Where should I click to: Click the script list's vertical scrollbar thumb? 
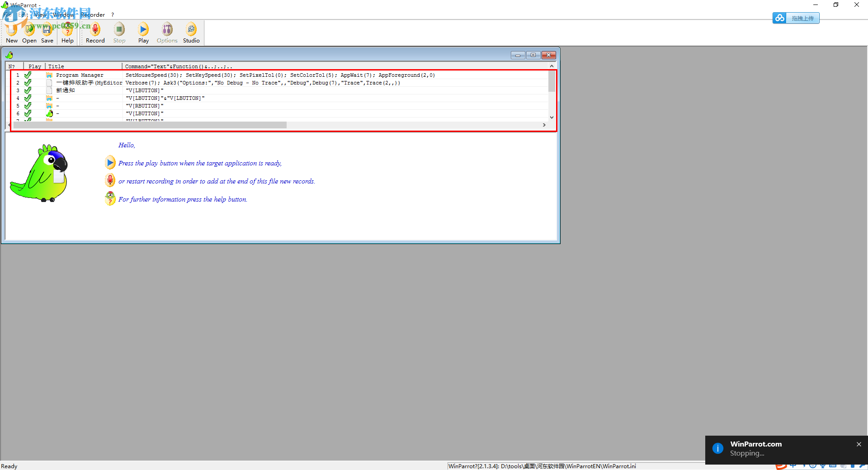(x=552, y=81)
